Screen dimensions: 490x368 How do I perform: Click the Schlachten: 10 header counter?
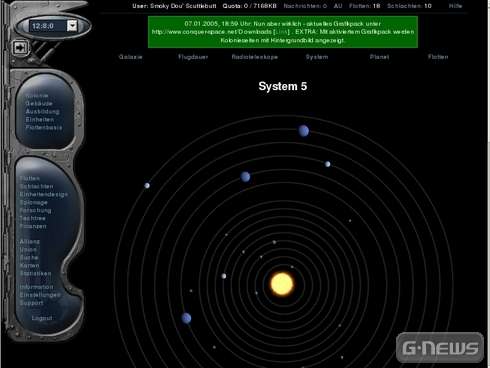click(409, 6)
